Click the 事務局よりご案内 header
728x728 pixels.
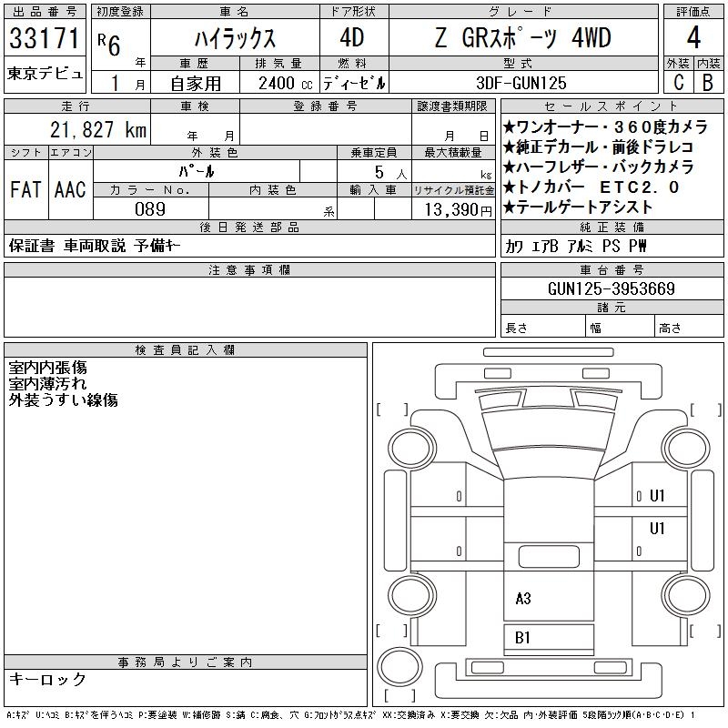[186, 662]
